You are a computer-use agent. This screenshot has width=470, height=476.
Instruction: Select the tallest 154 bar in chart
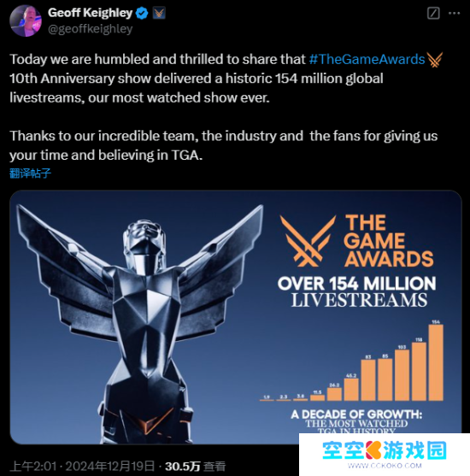pyautogui.click(x=436, y=362)
